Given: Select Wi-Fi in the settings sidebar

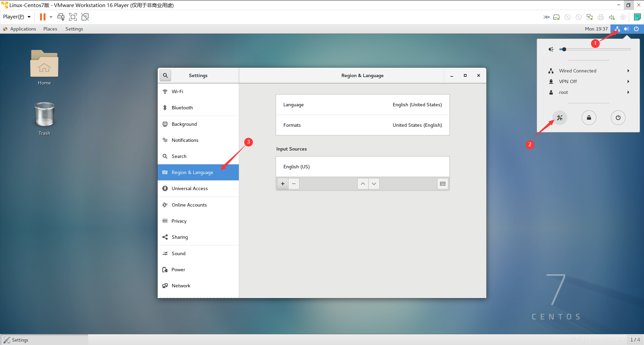Looking at the screenshot, I should click(198, 92).
